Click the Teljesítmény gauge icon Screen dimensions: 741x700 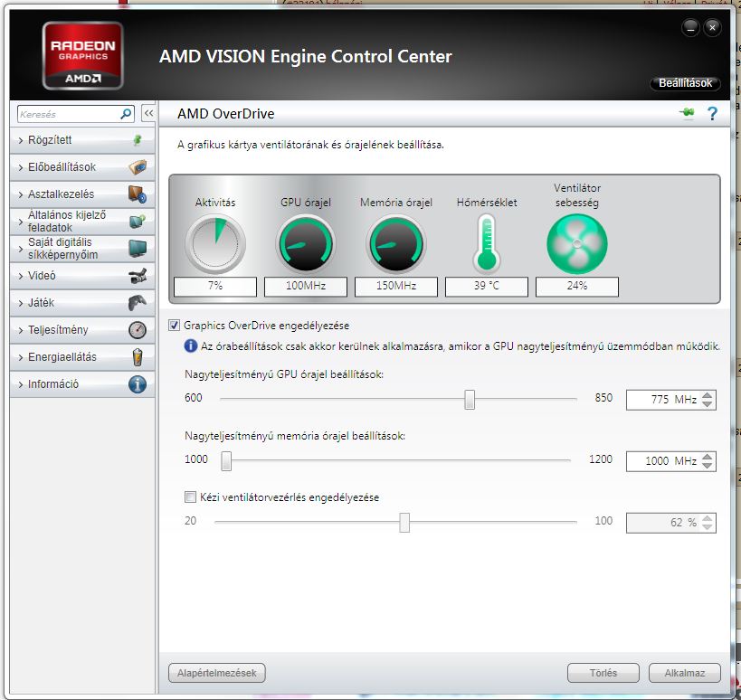click(x=138, y=330)
